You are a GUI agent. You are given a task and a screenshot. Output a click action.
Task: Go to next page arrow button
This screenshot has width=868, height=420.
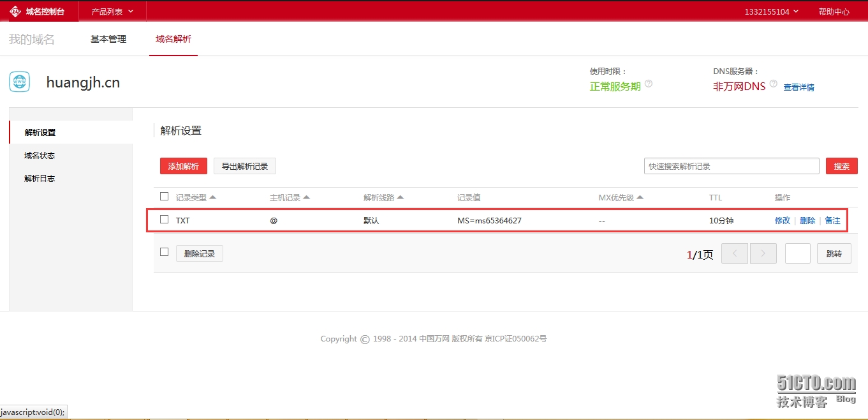763,253
